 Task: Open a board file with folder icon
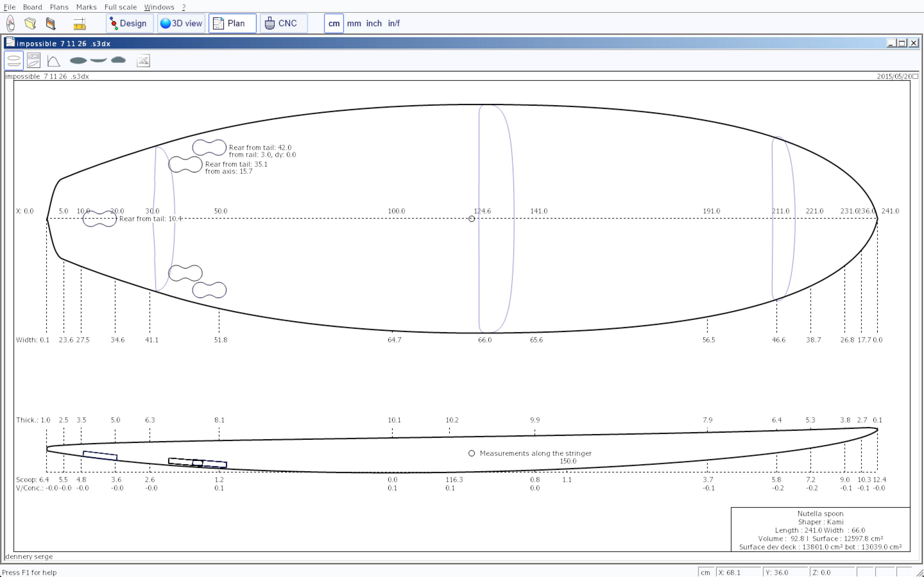click(x=30, y=23)
